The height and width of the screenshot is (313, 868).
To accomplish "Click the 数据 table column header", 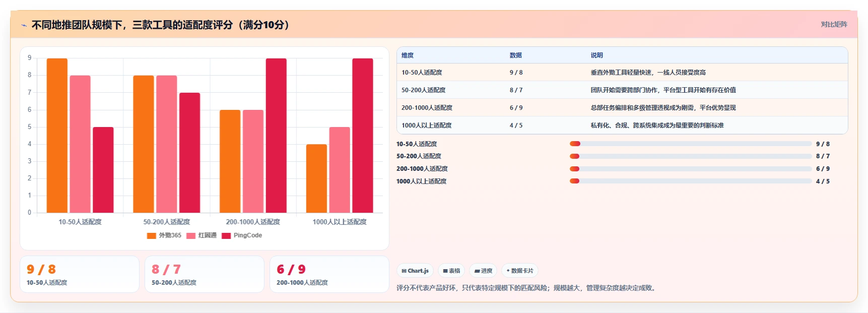I will click(x=516, y=55).
